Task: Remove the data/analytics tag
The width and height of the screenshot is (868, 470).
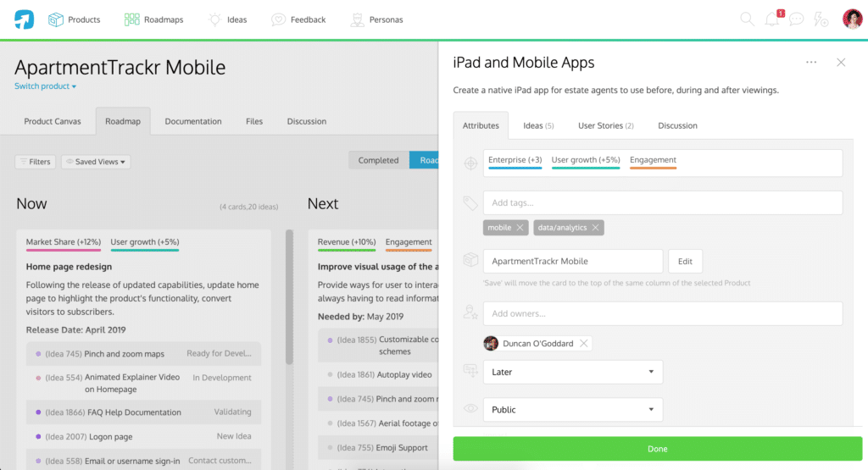Action: pos(595,228)
